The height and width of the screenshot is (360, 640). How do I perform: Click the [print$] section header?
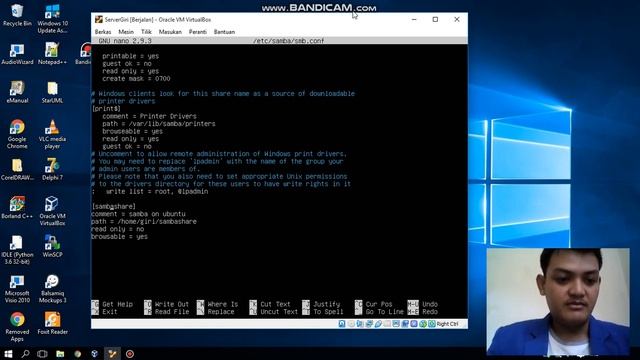107,109
